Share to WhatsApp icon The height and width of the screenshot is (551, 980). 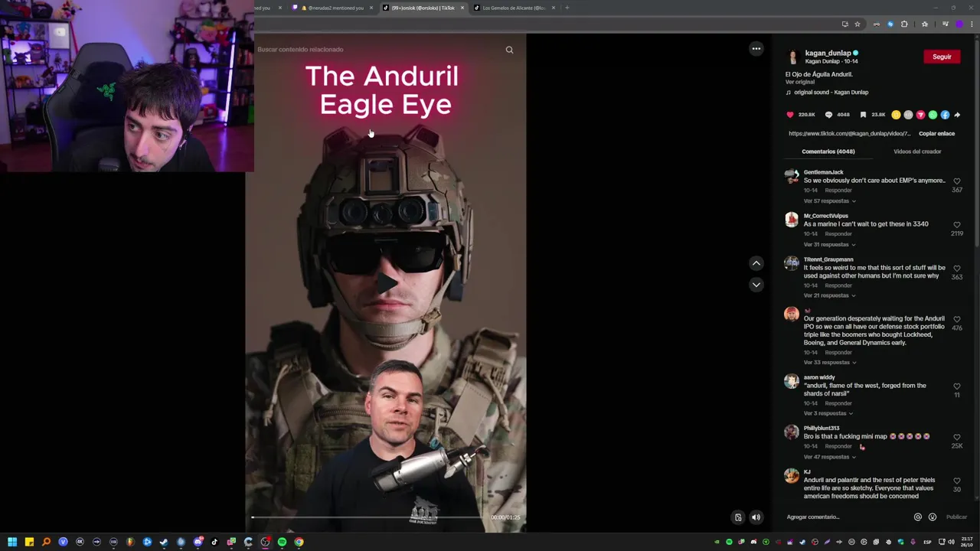pos(933,115)
